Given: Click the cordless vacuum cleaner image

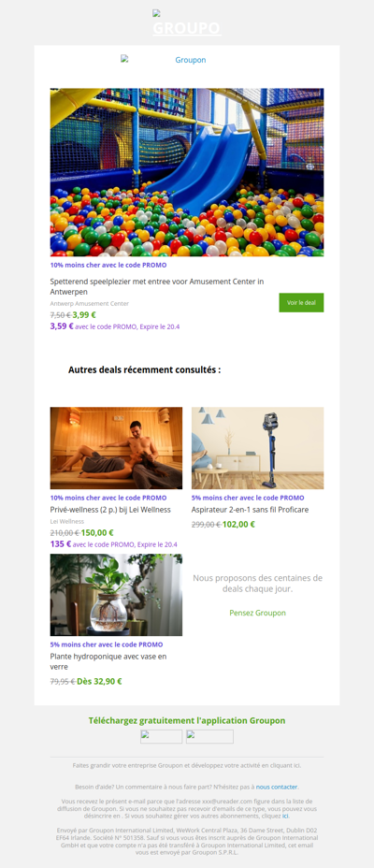Looking at the screenshot, I should [x=258, y=448].
